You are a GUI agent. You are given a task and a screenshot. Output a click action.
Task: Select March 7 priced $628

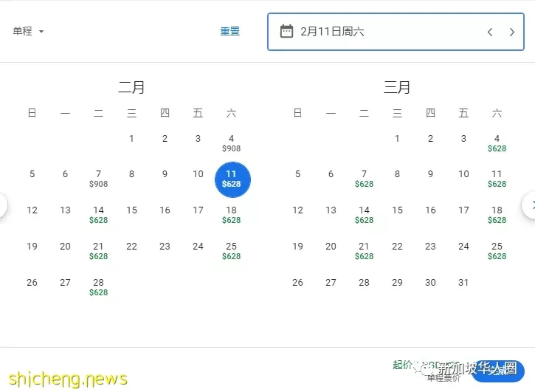tap(364, 179)
